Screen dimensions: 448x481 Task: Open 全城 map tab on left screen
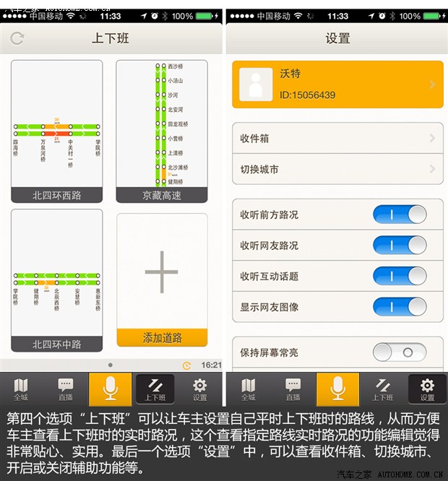[x=21, y=389]
